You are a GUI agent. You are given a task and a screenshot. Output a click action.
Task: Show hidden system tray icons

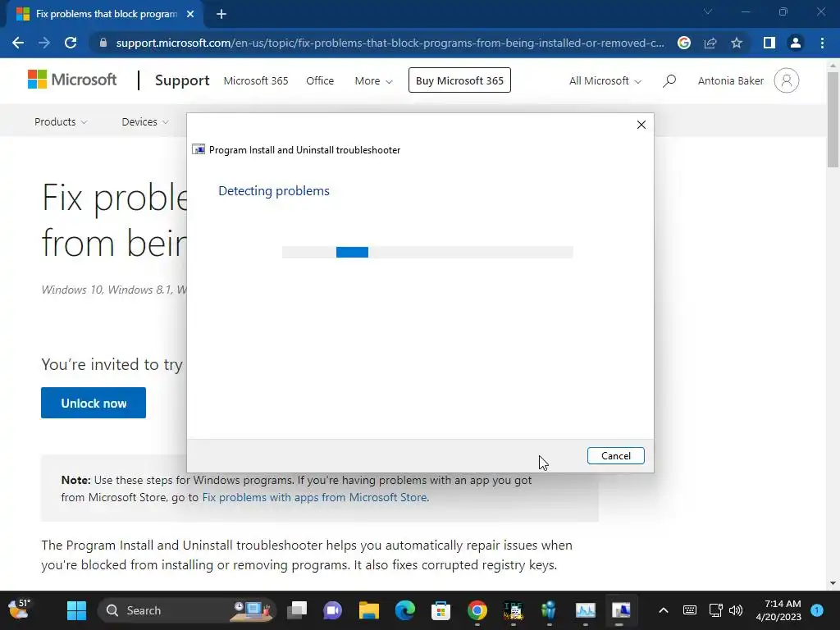663,610
